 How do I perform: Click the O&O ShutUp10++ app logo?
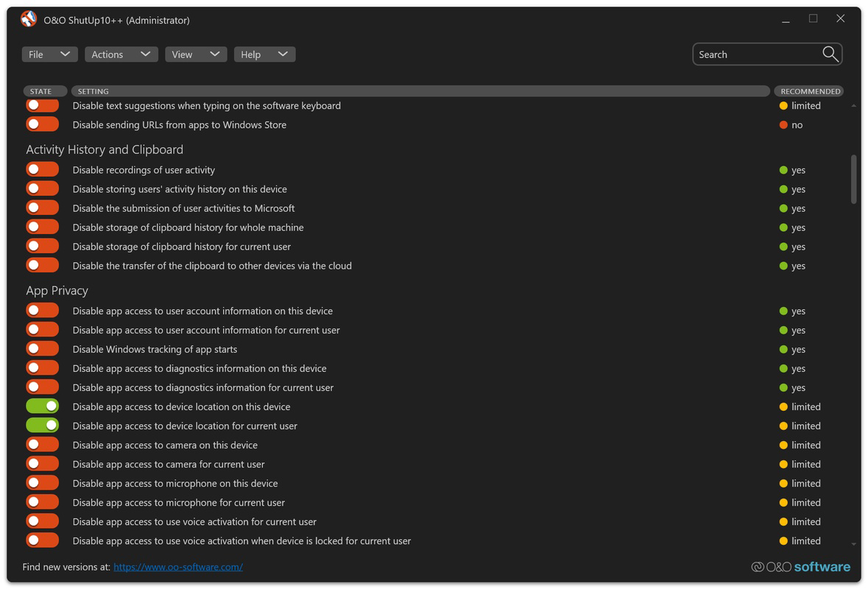(28, 19)
